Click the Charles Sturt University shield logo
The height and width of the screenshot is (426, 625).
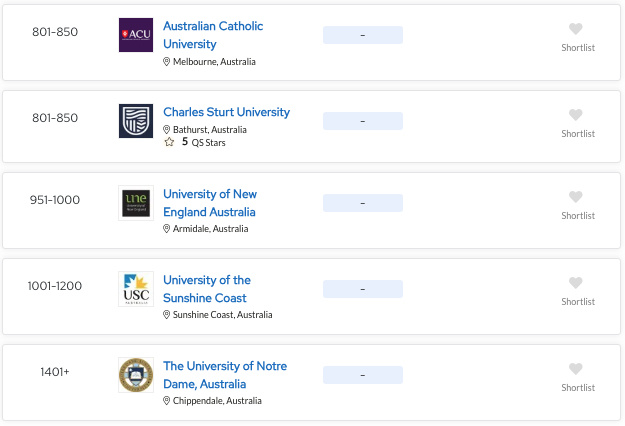click(136, 121)
